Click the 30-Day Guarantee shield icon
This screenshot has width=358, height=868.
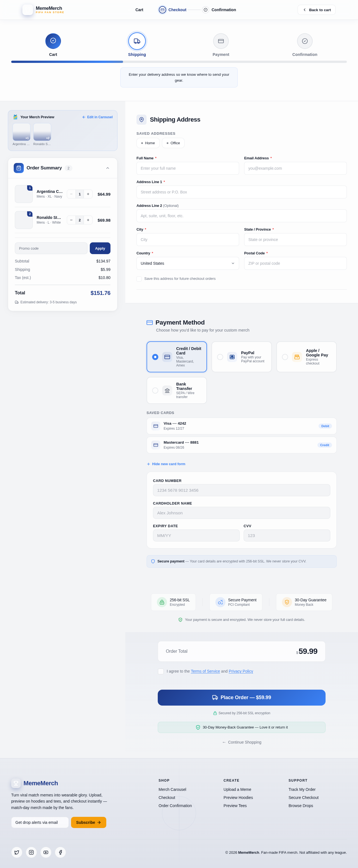[287, 602]
